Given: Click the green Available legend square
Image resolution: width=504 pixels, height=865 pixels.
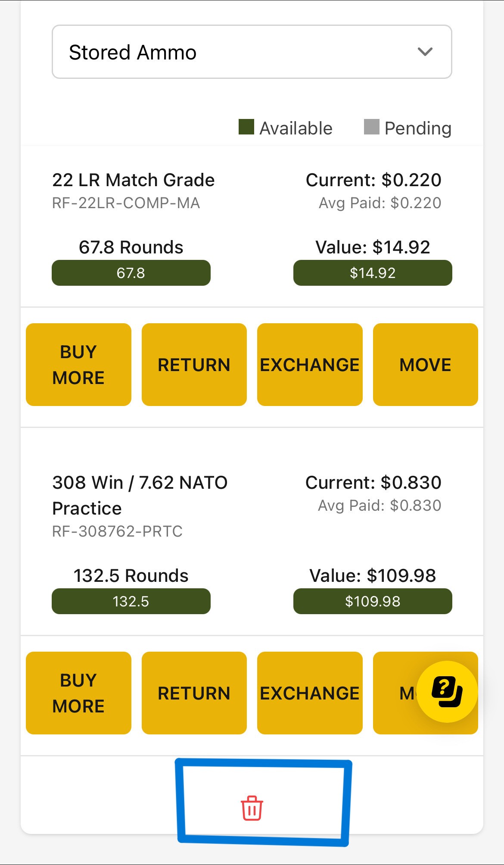Looking at the screenshot, I should click(x=246, y=127).
